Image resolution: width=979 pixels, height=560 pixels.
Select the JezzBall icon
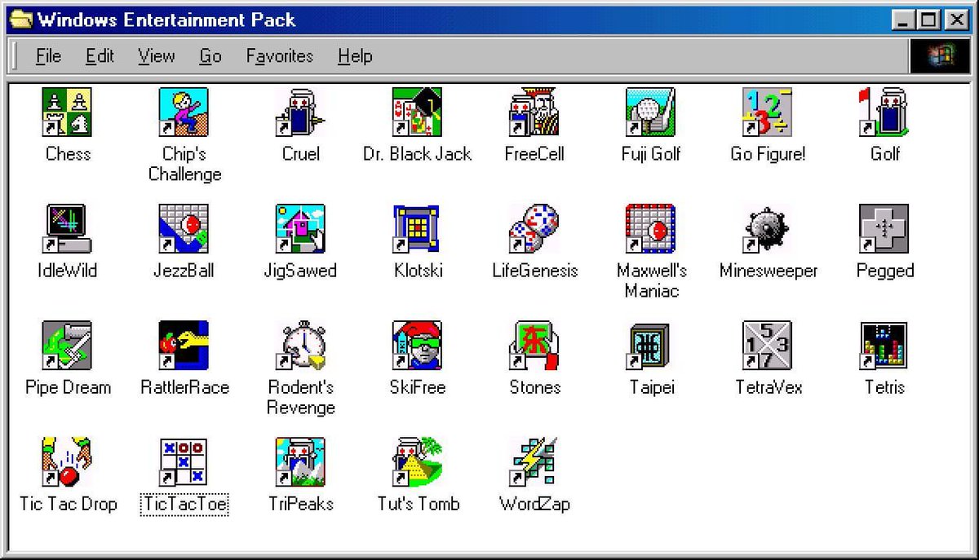point(184,229)
